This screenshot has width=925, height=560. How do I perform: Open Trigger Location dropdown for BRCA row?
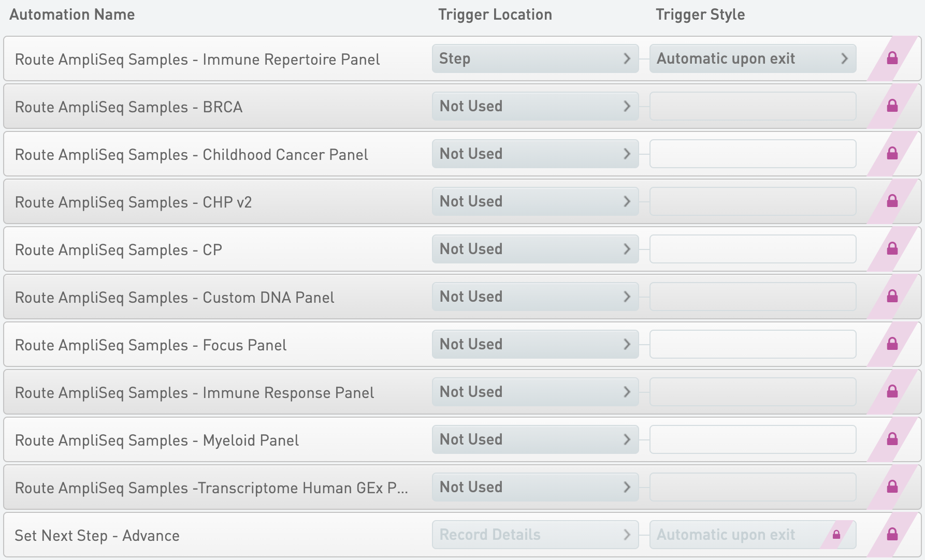tap(535, 106)
